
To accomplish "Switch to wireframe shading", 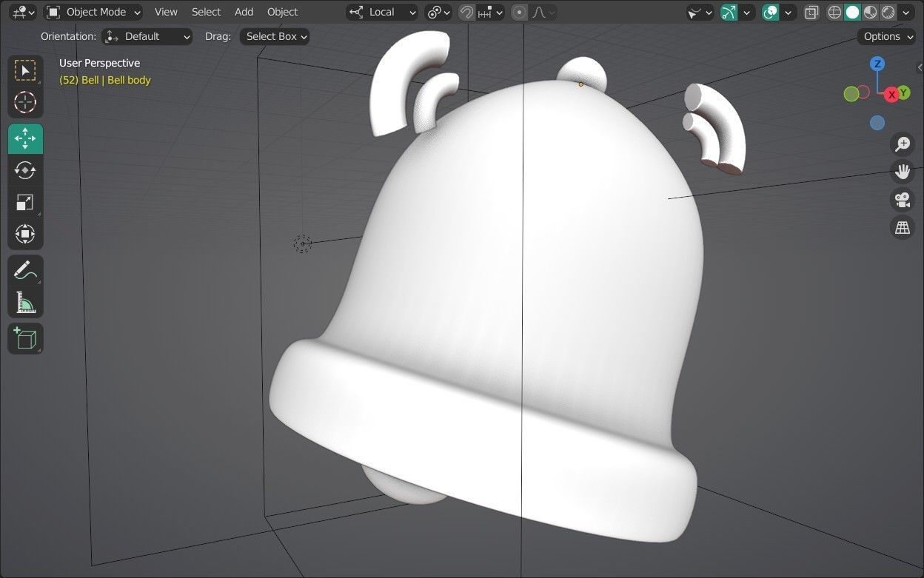I will click(835, 12).
